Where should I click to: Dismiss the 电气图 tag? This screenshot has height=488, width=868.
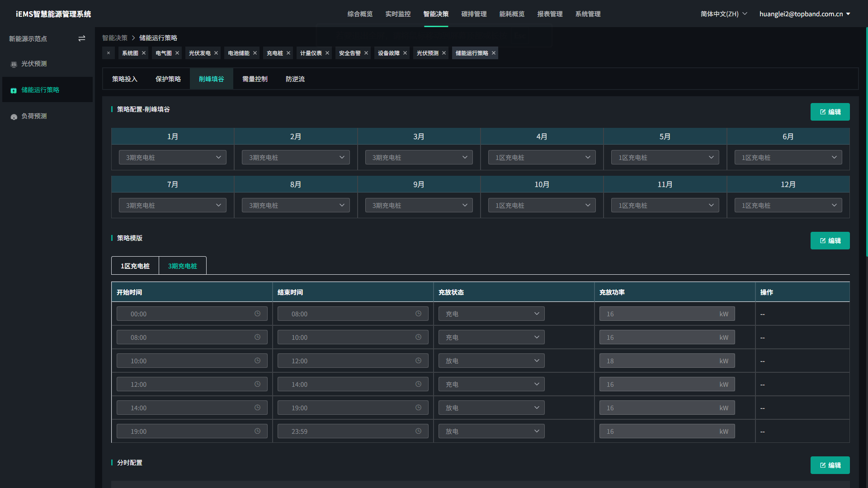[x=177, y=53]
